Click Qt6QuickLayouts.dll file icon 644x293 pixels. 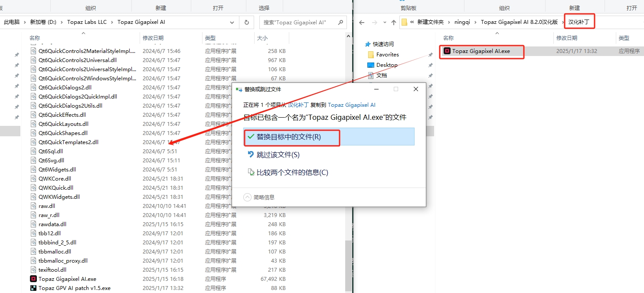tap(34, 124)
